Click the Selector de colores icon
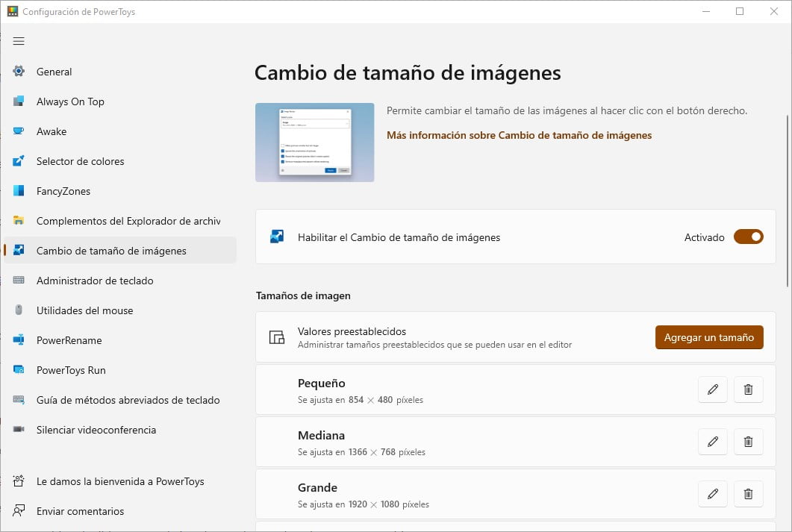Image resolution: width=792 pixels, height=532 pixels. click(19, 161)
